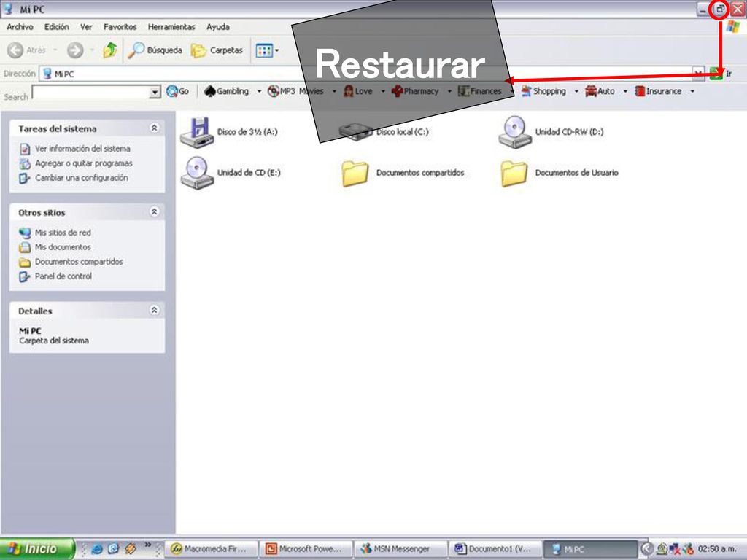This screenshot has width=747, height=560.
Task: Click the forward arrow navigation icon
Action: pos(75,50)
